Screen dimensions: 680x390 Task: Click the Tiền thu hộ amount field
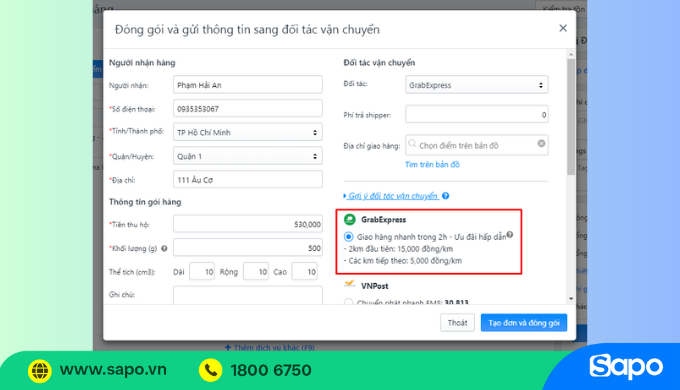[x=248, y=224]
